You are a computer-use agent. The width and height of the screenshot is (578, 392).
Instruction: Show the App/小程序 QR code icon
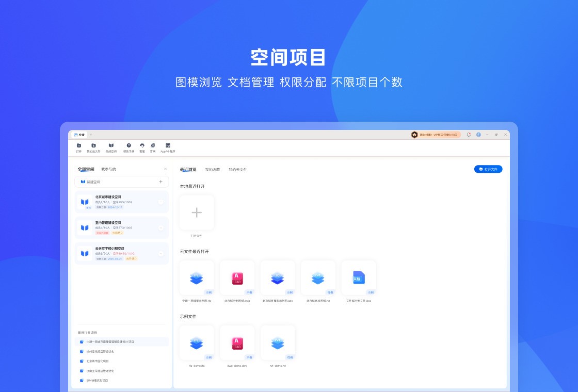[x=167, y=146]
